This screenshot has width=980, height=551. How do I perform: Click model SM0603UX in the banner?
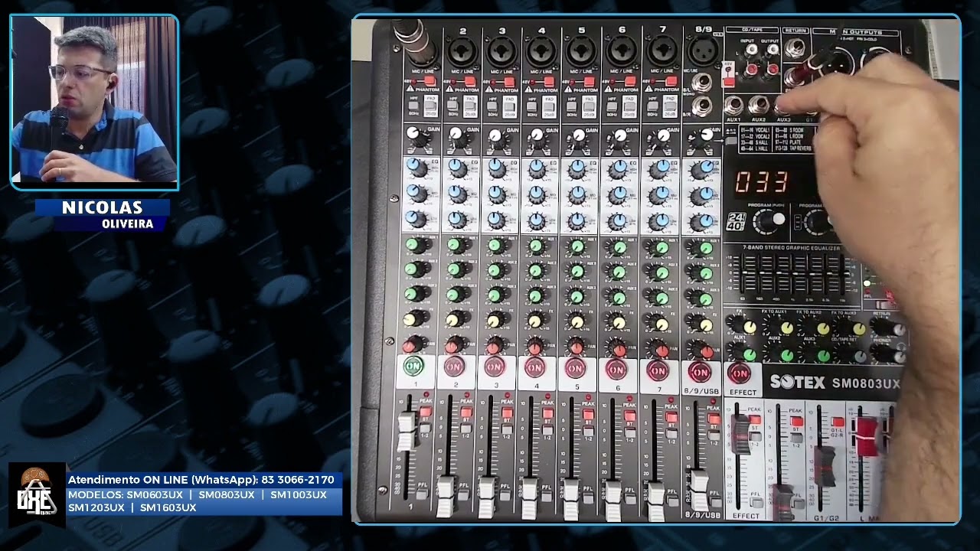click(x=155, y=495)
